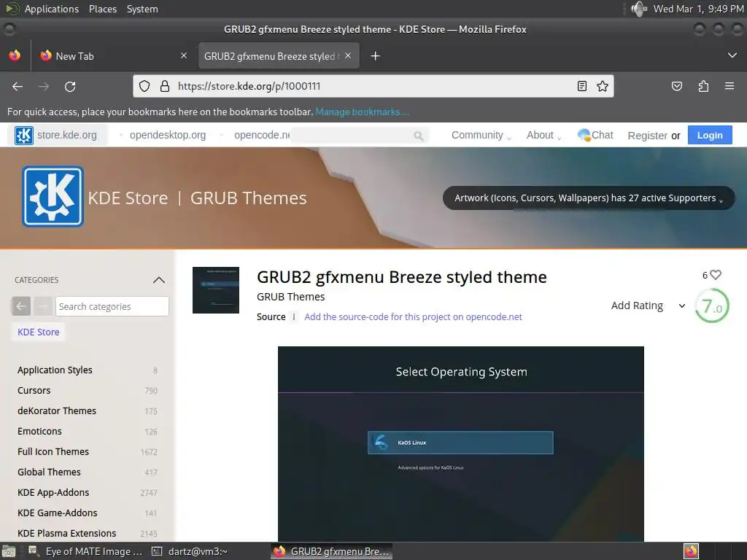Viewport: 747px width, 560px height.
Task: Open Eye of MATE Image Viewer taskbar item
Action: click(x=85, y=551)
